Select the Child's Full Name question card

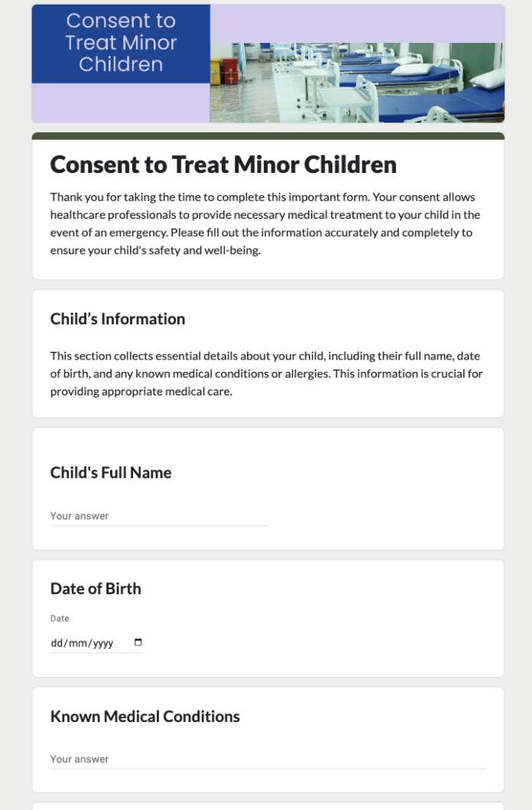tap(268, 488)
